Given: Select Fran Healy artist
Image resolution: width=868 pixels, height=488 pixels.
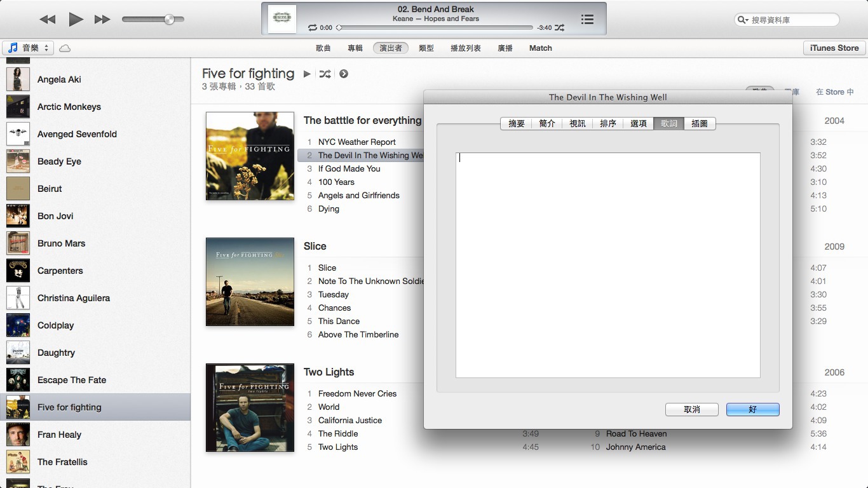Looking at the screenshot, I should coord(95,435).
